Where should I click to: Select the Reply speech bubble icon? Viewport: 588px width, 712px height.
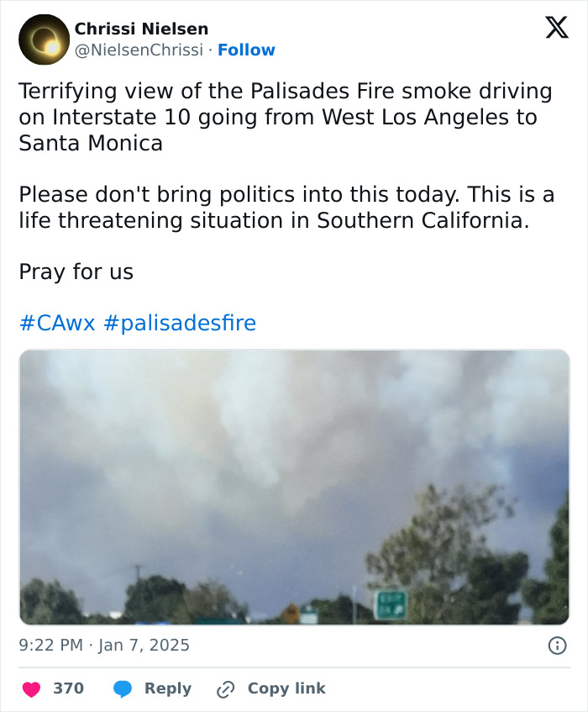coord(122,688)
